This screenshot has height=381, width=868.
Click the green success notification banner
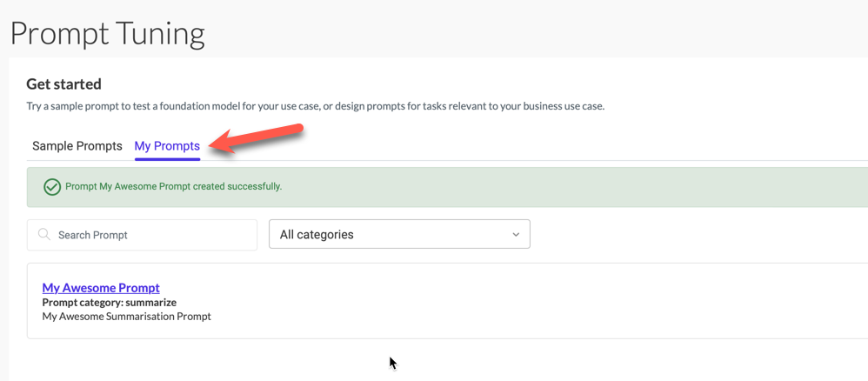click(447, 187)
